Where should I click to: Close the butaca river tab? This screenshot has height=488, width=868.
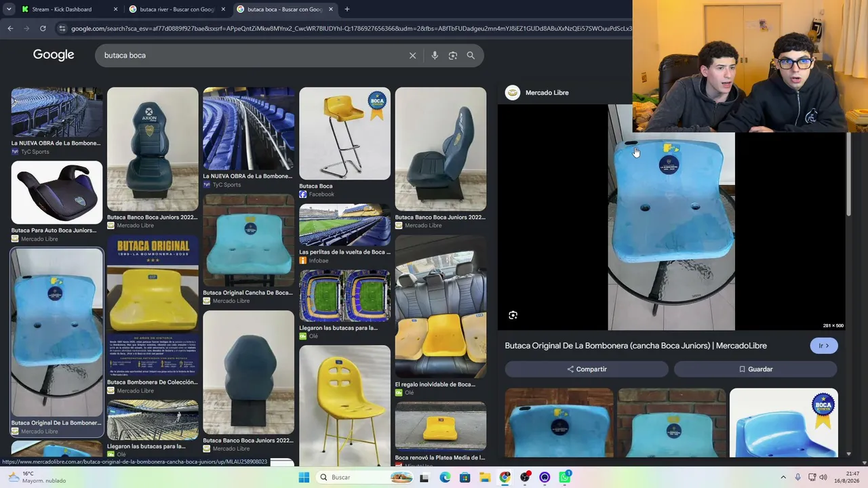click(223, 9)
